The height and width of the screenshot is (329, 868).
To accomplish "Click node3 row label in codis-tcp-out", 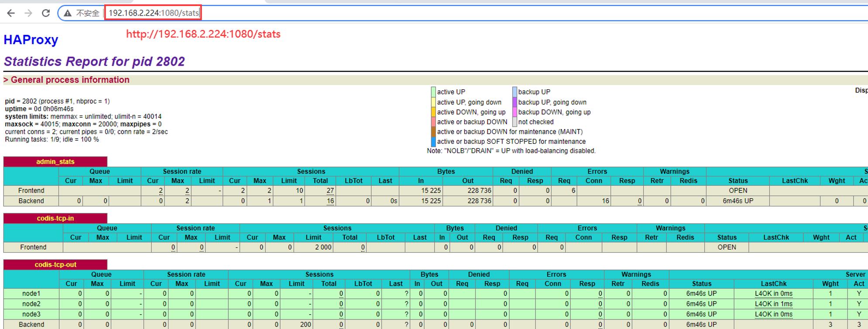I will [31, 314].
